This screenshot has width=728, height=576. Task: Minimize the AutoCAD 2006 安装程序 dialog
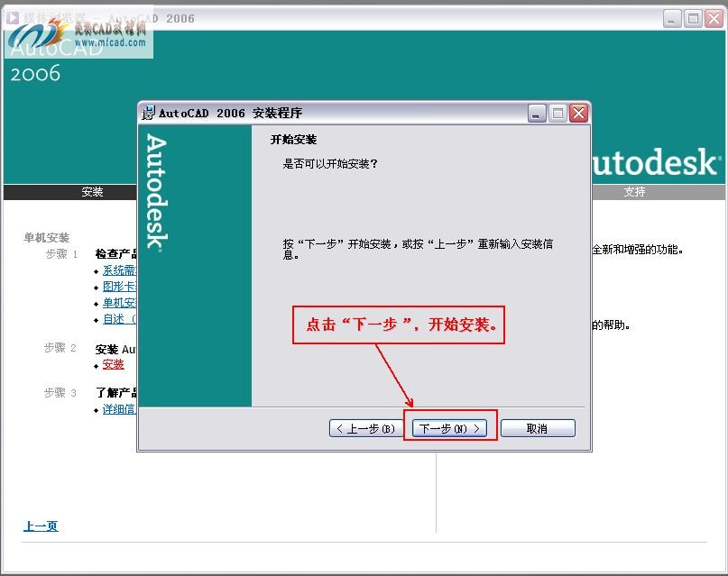click(x=536, y=114)
